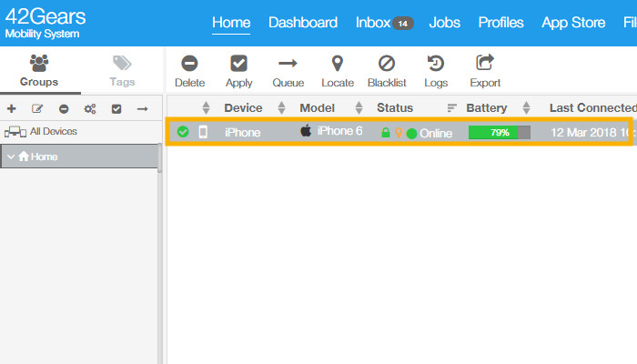
Task: Switch to the Groups tab
Action: [x=39, y=71]
